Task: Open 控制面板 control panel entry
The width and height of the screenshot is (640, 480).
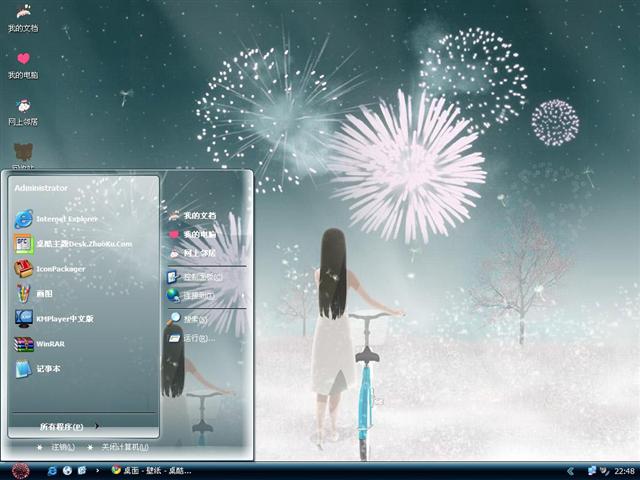Action: tap(195, 277)
